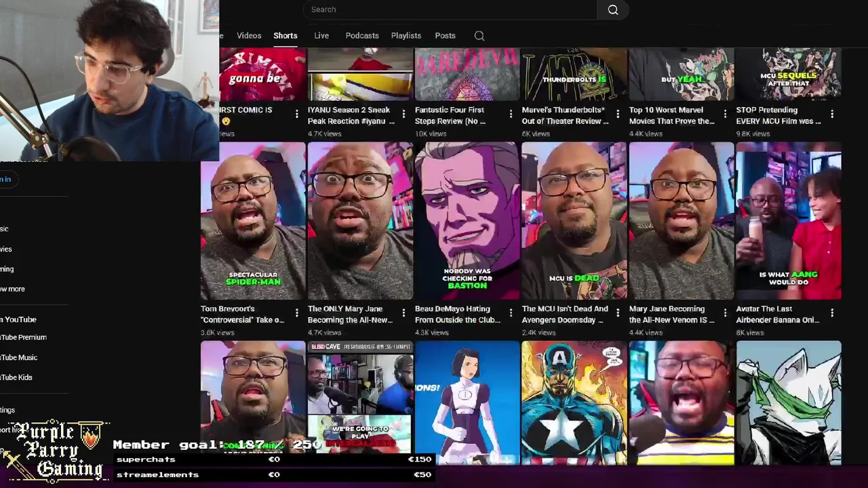Viewport: 868px width, 488px height.
Task: Open the Captain America comic short thumbnail
Action: pyautogui.click(x=574, y=403)
